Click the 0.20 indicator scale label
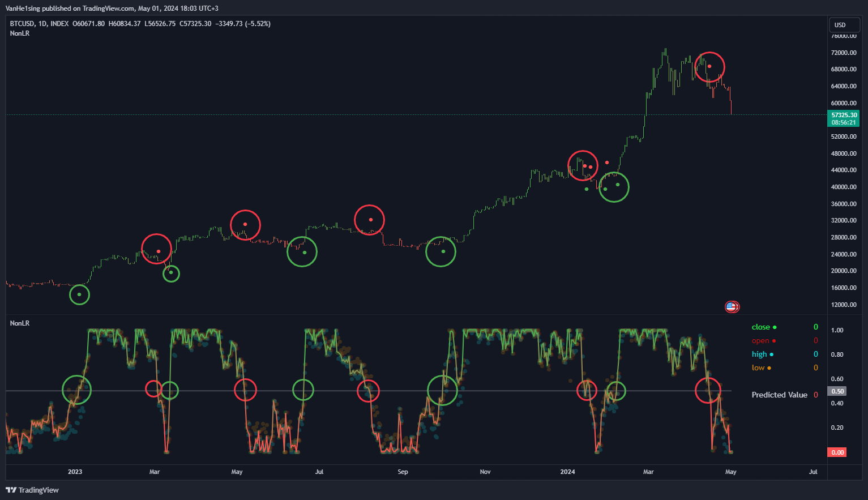 (x=837, y=428)
